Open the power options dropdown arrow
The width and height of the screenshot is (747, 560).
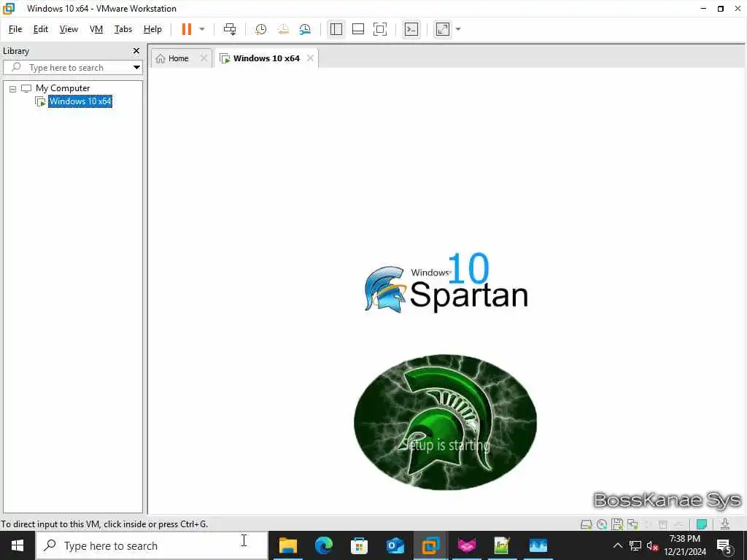pyautogui.click(x=201, y=29)
